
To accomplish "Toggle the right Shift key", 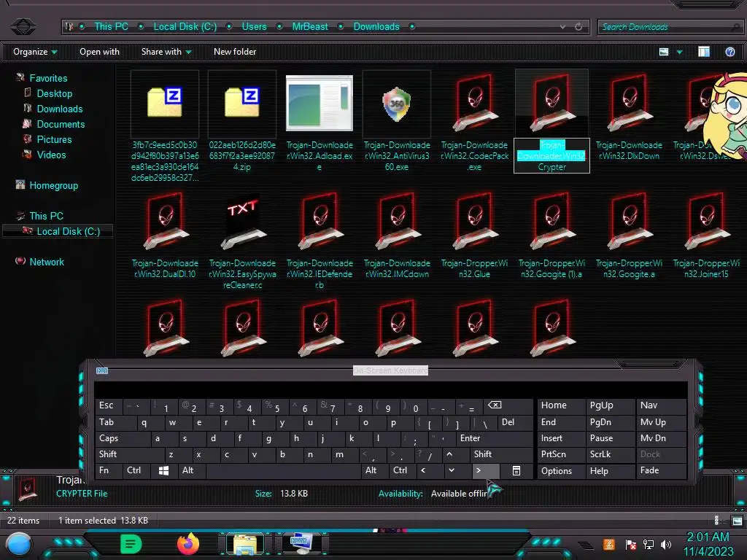I will [x=502, y=455].
